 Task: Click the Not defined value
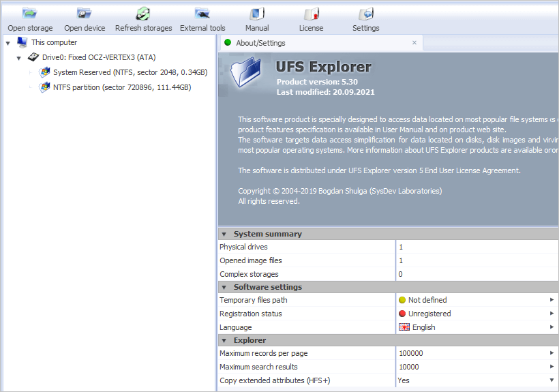(x=427, y=300)
